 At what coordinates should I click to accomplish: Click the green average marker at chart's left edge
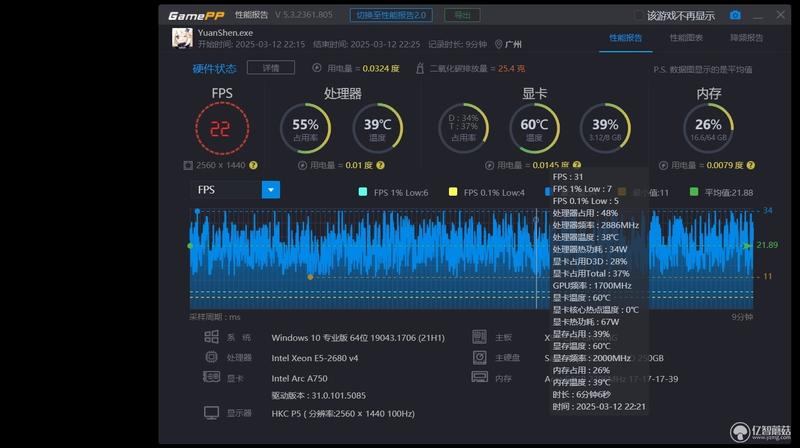coord(190,246)
